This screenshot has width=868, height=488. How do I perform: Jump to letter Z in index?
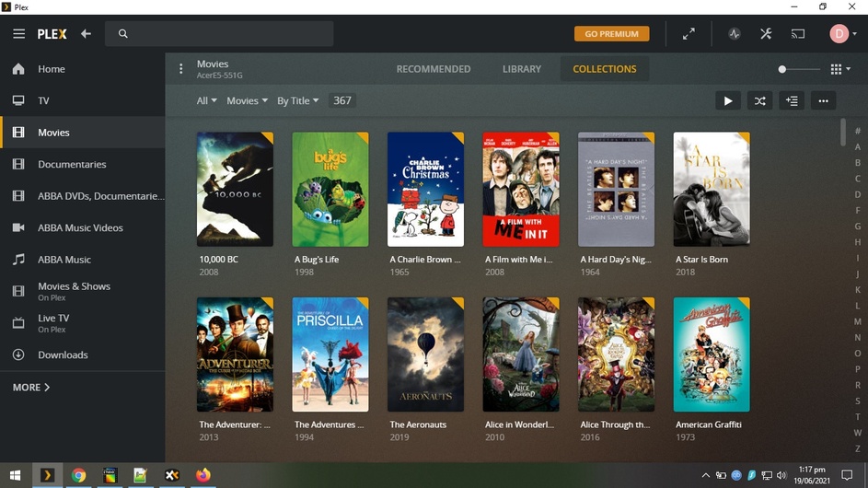click(x=858, y=448)
